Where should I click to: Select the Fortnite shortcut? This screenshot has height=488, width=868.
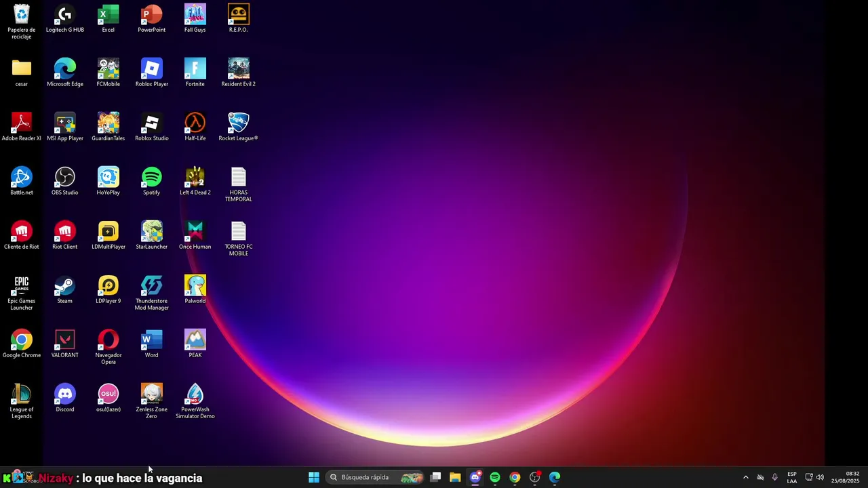(x=195, y=73)
